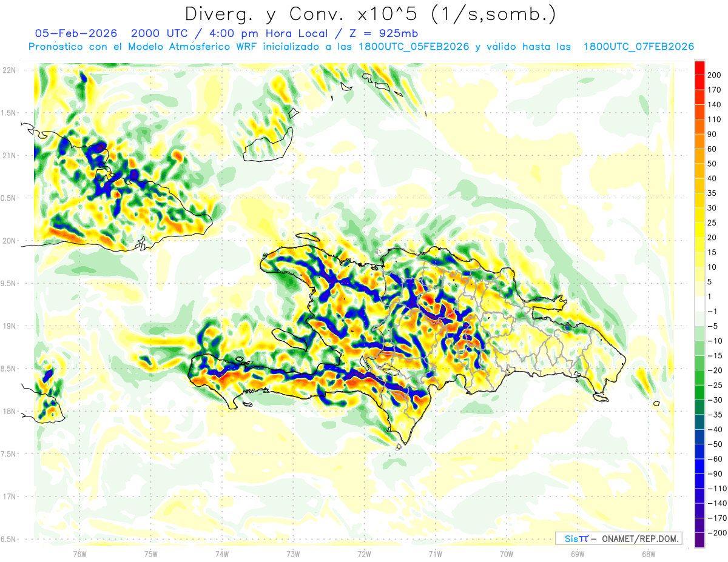
Task: Click the latitude label '17N'
Action: [x=8, y=496]
